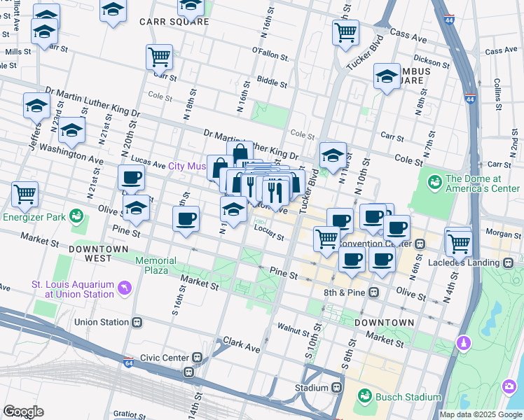
Task: Click the N 23rd St street label
Action: click(57, 116)
